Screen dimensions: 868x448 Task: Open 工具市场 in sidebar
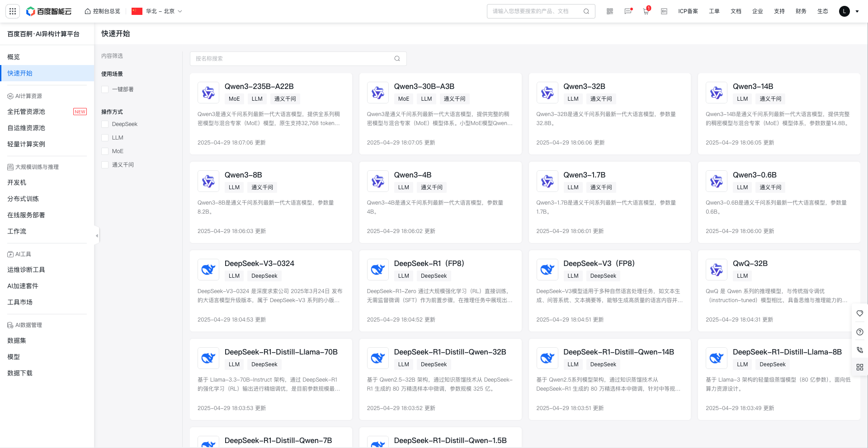click(x=47, y=302)
